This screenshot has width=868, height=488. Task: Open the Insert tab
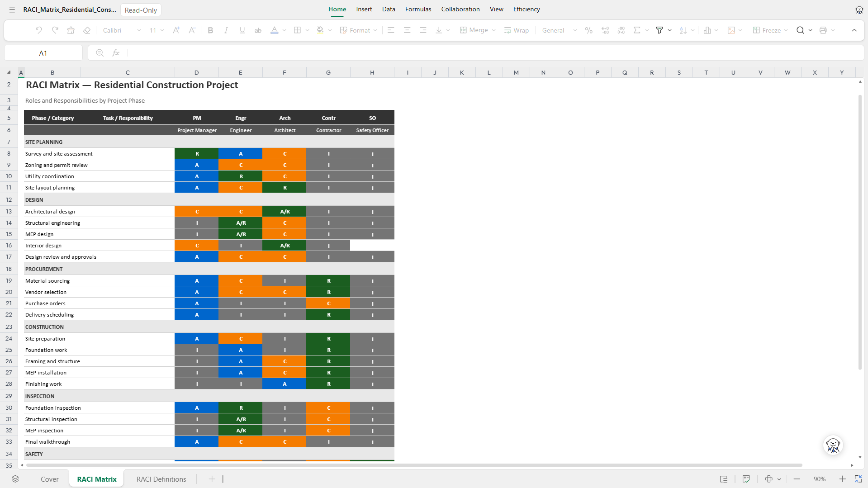click(364, 9)
